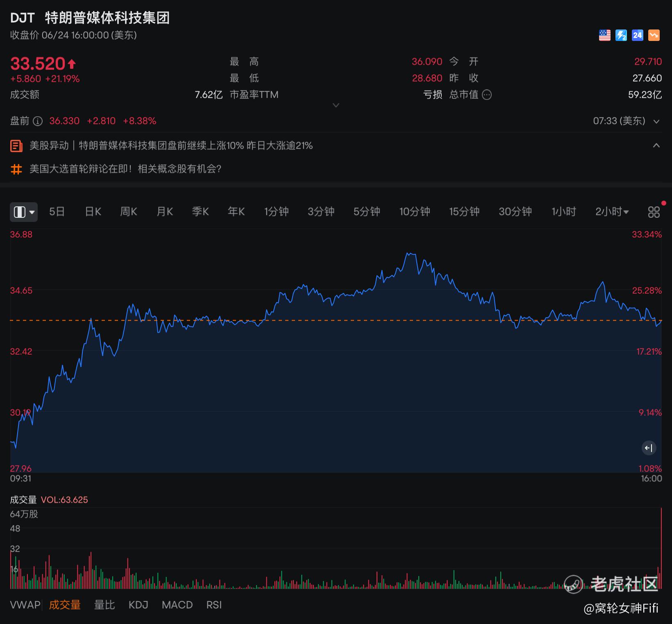The image size is (672, 624).
Task: Show the VWAP indicator
Action: (25, 605)
